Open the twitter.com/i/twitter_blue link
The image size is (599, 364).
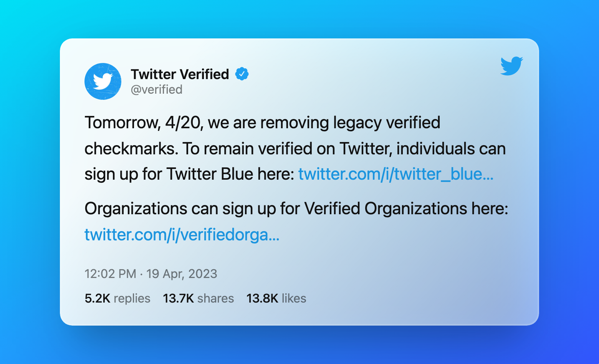pos(395,174)
